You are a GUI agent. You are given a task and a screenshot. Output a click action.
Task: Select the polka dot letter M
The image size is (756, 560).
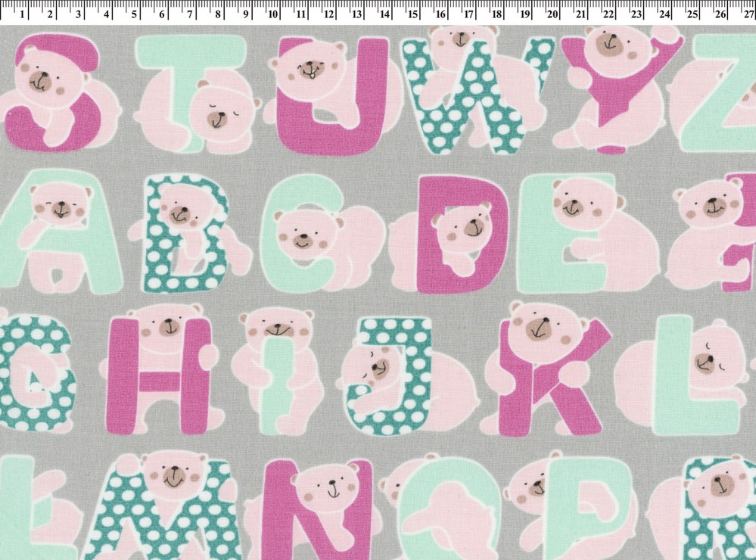click(161, 506)
